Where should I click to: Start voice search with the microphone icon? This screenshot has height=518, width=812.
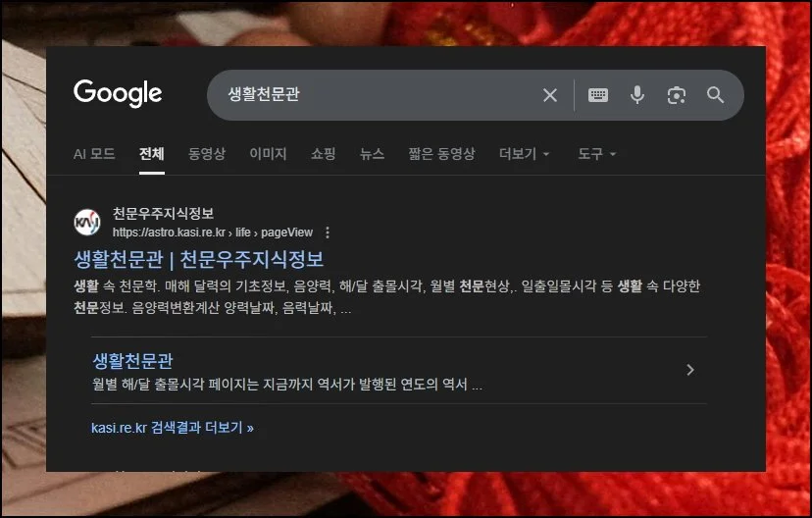637,95
